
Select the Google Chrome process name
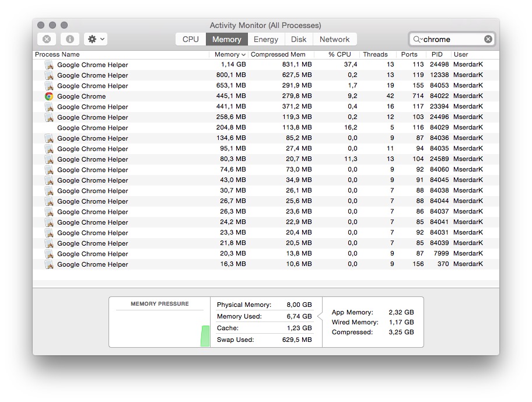(82, 96)
